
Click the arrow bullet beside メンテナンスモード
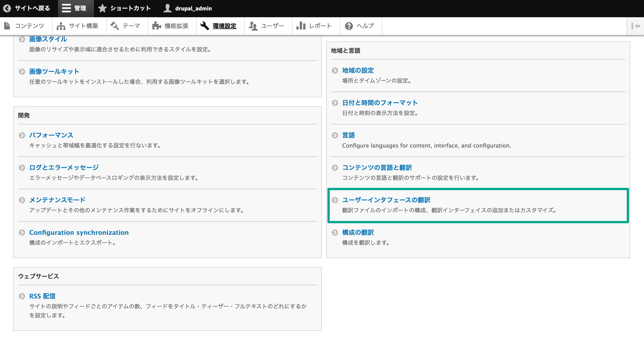click(22, 200)
